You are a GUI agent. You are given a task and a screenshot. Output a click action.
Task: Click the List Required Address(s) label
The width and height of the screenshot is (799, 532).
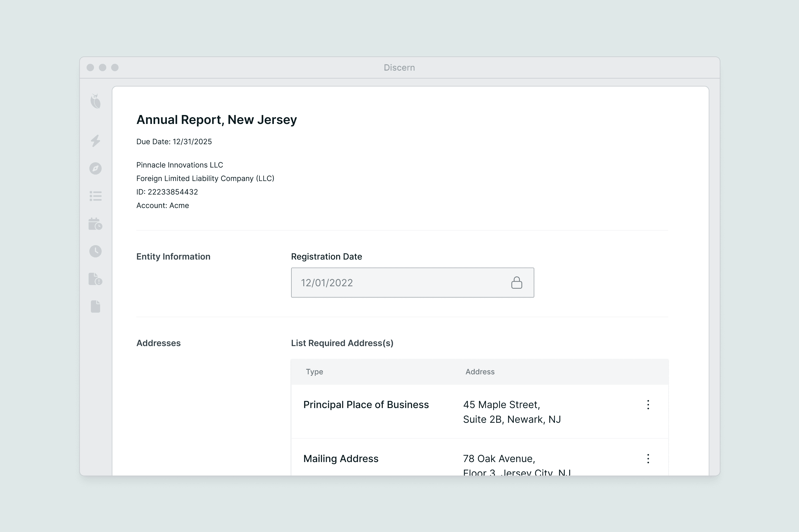click(x=342, y=343)
